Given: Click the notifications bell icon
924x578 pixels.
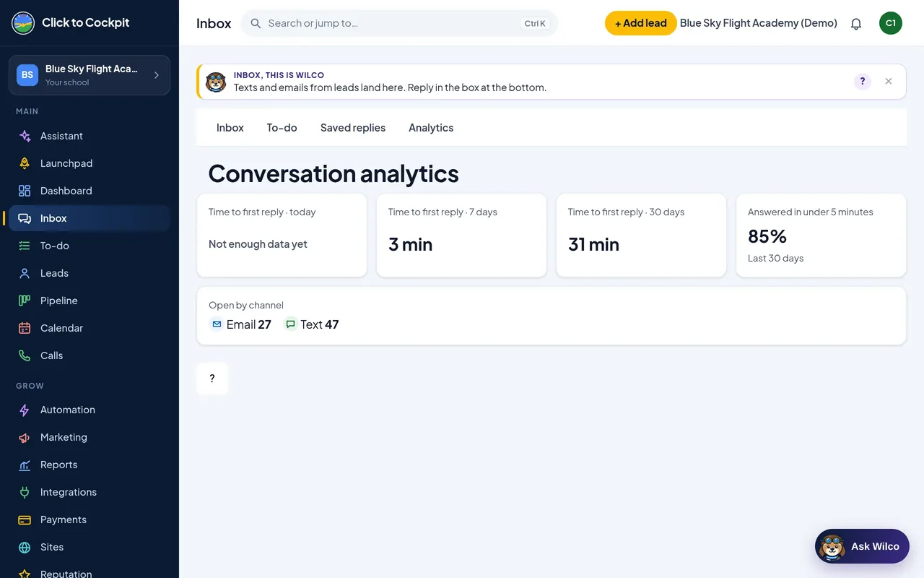Looking at the screenshot, I should (x=856, y=23).
